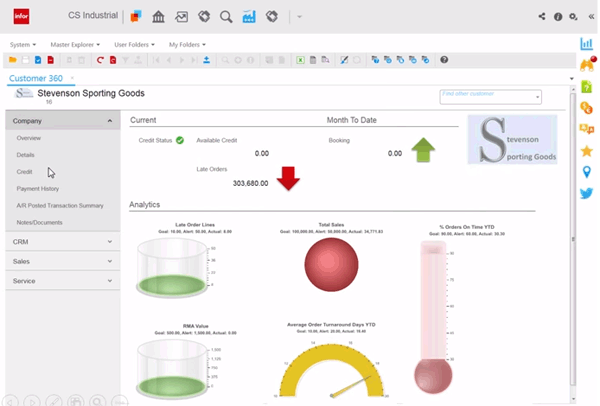Viewport: 600px width, 406px height.
Task: Open the User Folders menu
Action: [134, 45]
